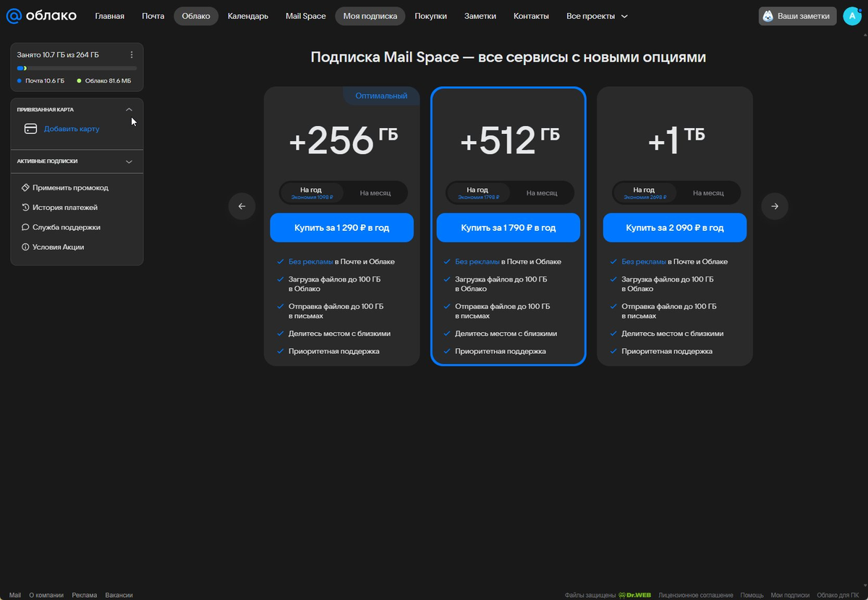Click the card icon beside Добавить карту
Viewport: 868px width, 600px height.
pyautogui.click(x=30, y=129)
